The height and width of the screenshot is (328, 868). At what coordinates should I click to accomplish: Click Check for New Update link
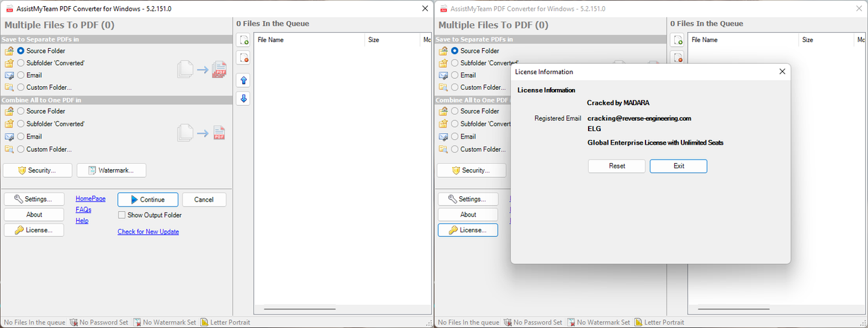point(148,232)
